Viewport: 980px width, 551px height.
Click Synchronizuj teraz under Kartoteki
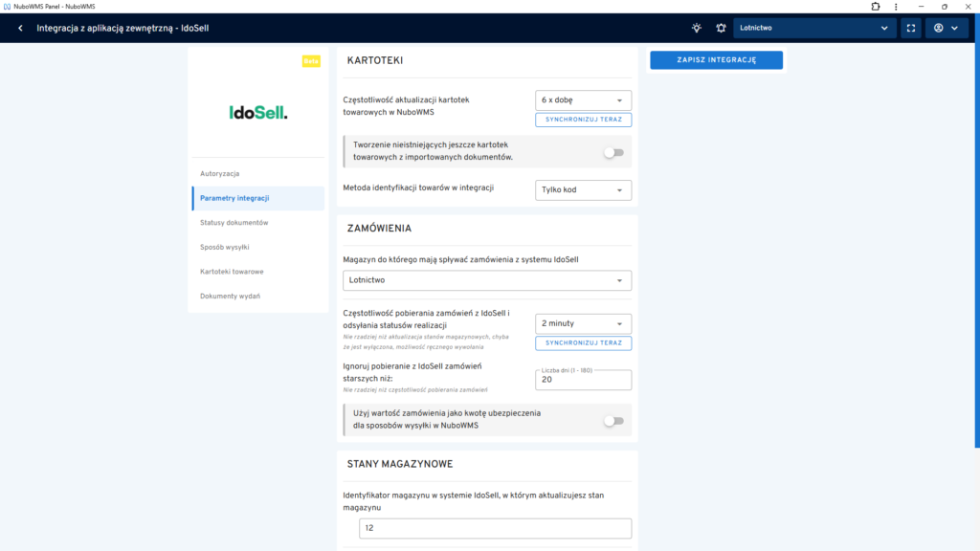click(583, 121)
